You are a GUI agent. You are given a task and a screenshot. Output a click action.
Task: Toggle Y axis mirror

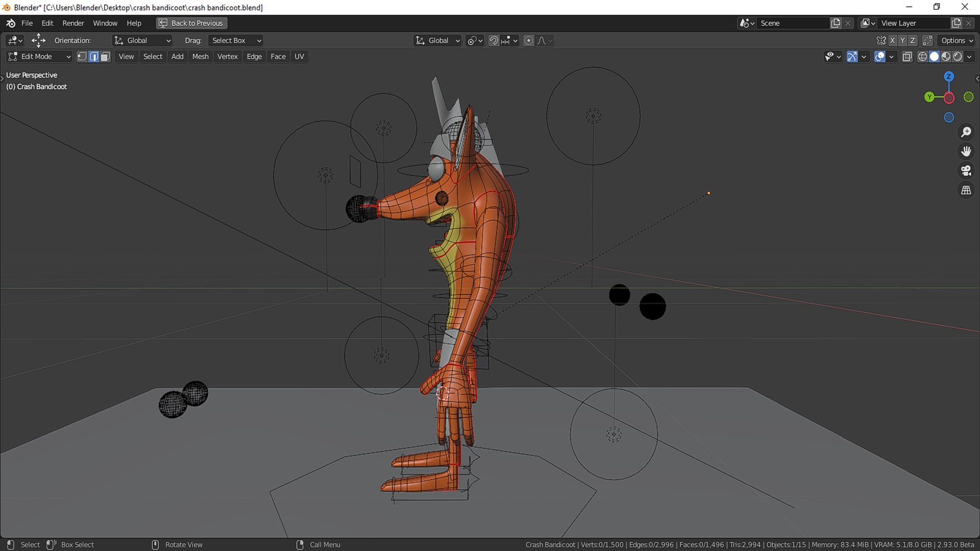pyautogui.click(x=902, y=40)
